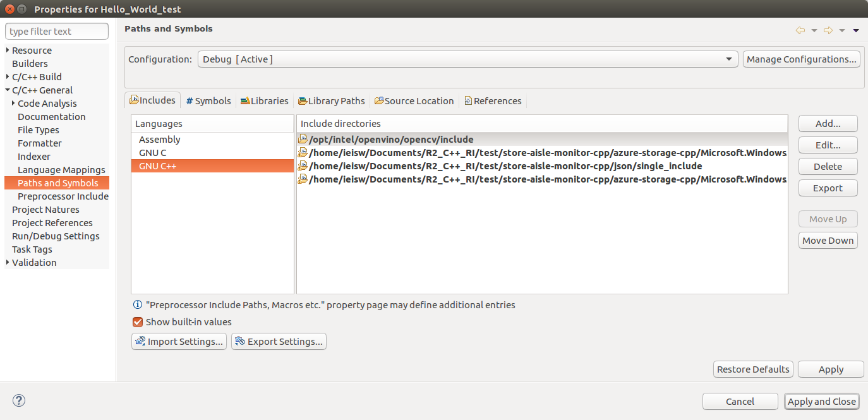The height and width of the screenshot is (420, 868).
Task: Click the Includes tab icon
Action: click(134, 100)
